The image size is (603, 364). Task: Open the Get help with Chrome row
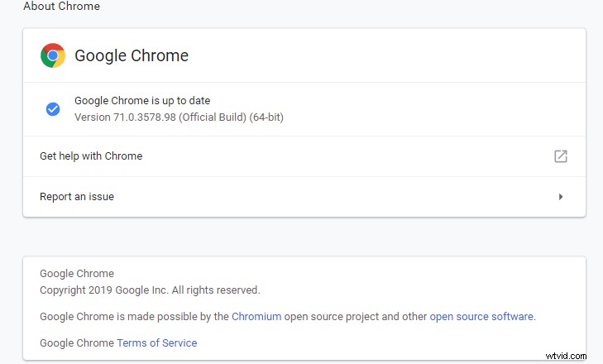[x=304, y=156]
